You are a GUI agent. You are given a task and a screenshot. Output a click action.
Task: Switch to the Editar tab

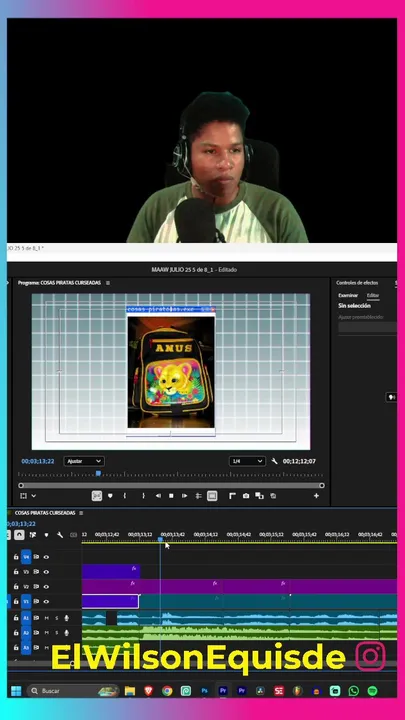373,295
